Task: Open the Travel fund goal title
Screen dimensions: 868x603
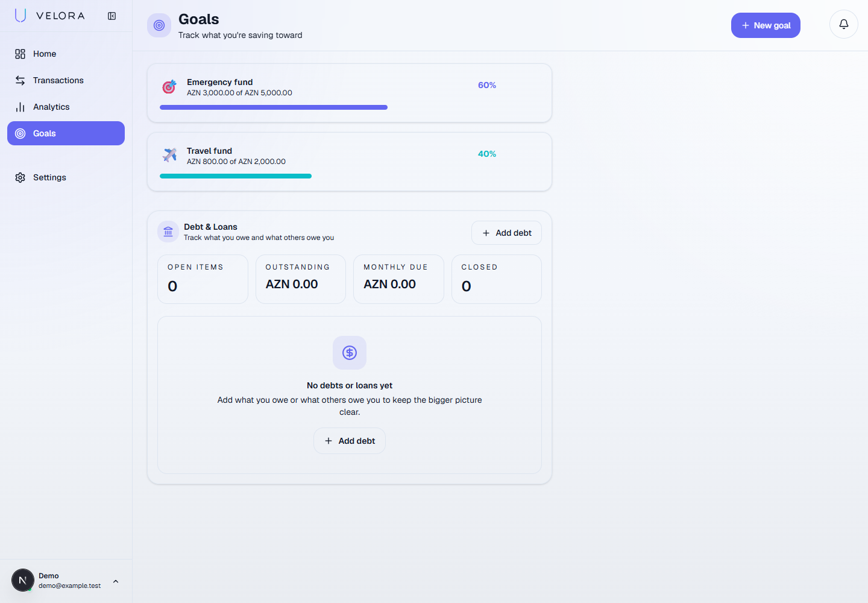Action: (209, 151)
